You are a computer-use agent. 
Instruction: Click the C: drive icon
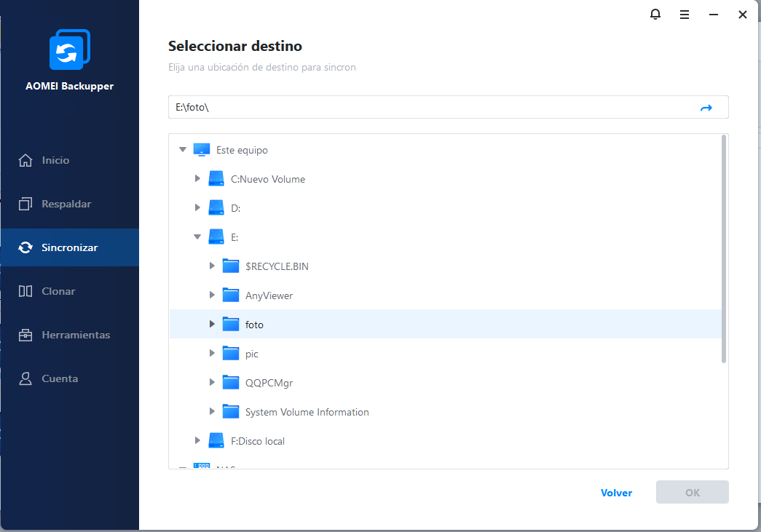click(216, 179)
